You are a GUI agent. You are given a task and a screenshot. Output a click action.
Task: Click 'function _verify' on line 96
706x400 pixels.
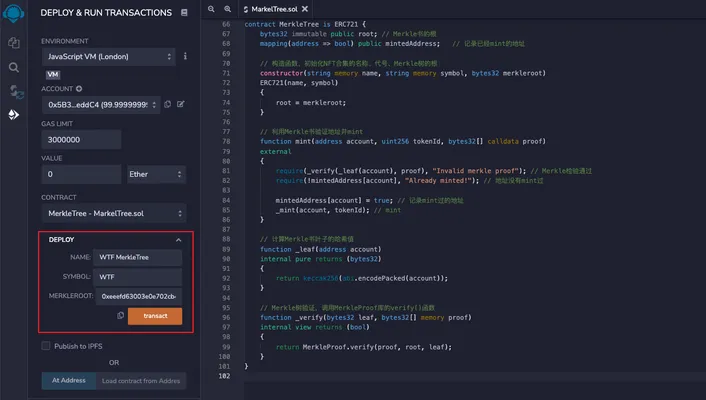(290, 318)
